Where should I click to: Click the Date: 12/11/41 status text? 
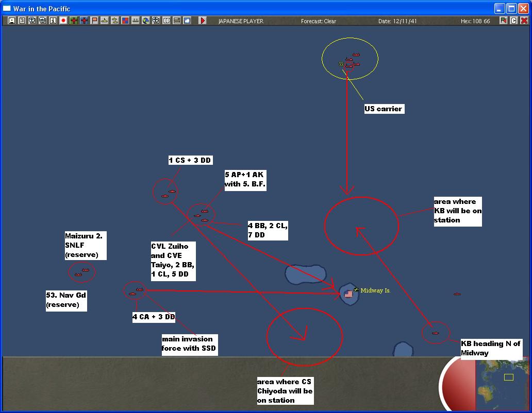point(397,21)
